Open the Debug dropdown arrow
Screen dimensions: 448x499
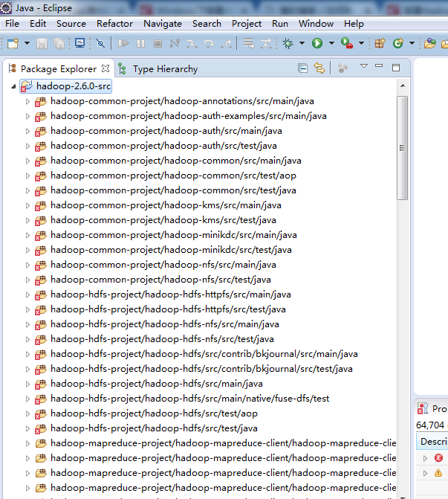tap(302, 43)
